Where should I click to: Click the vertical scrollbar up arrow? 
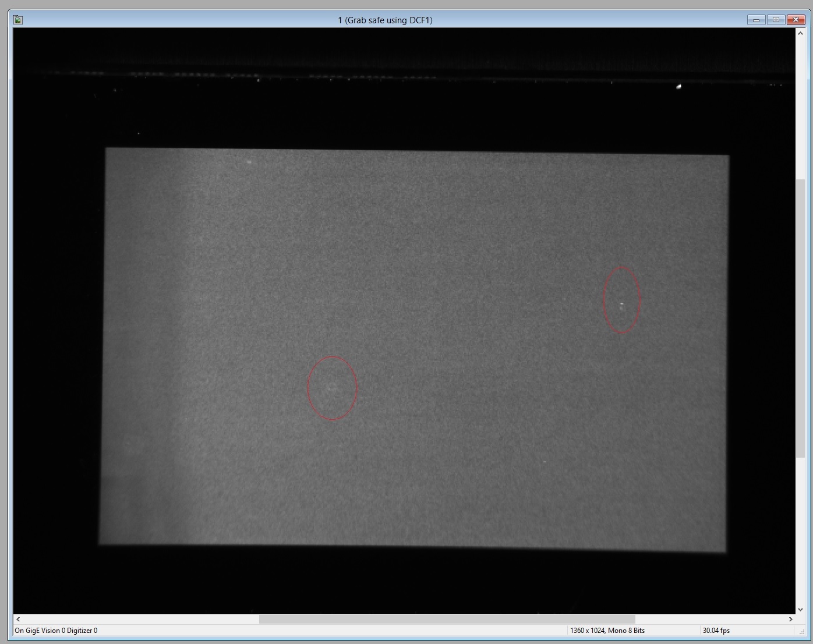[x=800, y=33]
